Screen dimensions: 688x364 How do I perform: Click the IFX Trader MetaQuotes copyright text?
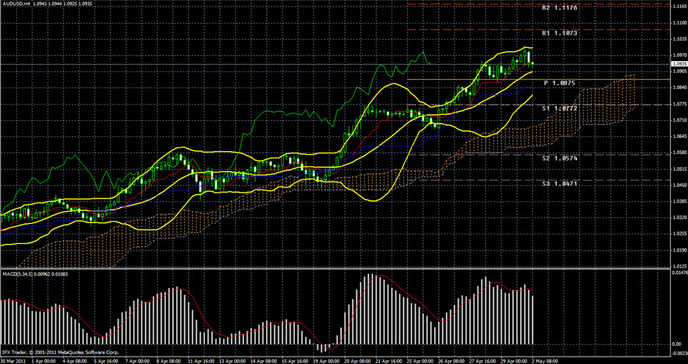[x=61, y=352]
